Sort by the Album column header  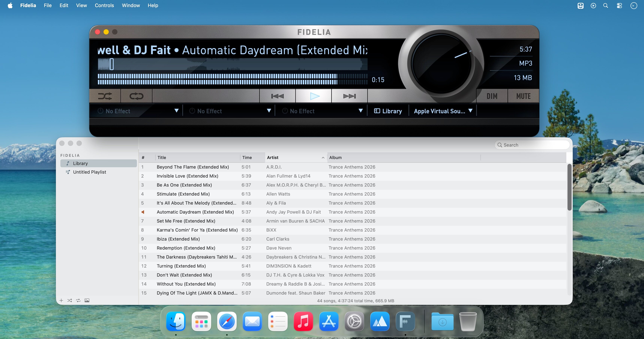tap(404, 157)
